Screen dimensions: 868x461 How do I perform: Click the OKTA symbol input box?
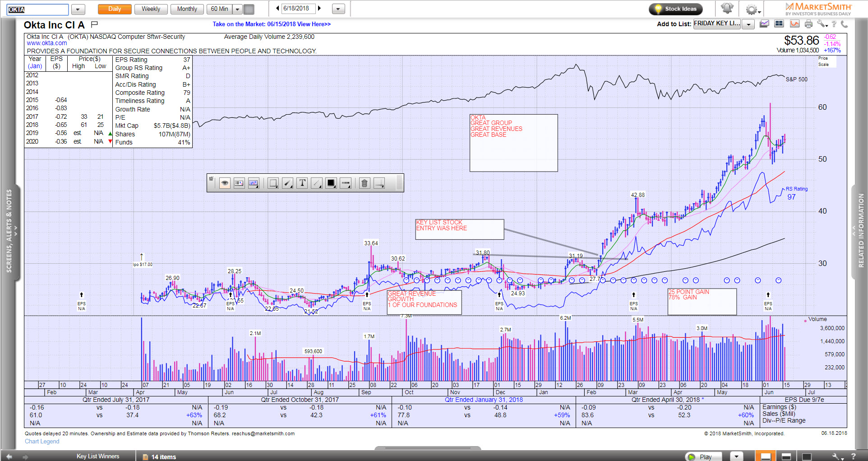point(37,9)
